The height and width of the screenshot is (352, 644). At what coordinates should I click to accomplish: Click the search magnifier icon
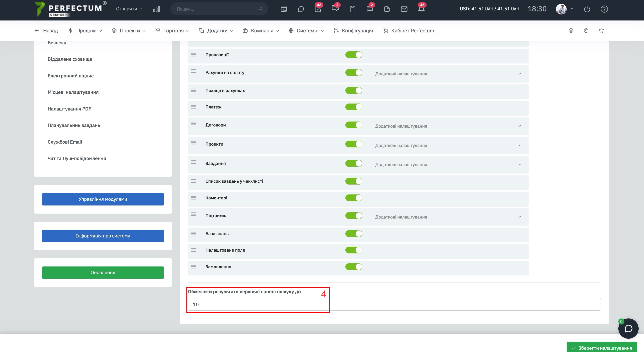pyautogui.click(x=260, y=9)
